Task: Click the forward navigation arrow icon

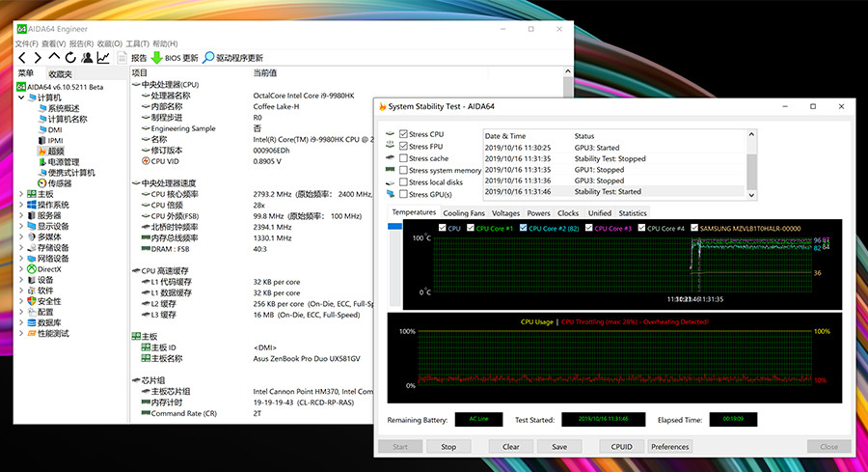Action: tap(38, 58)
